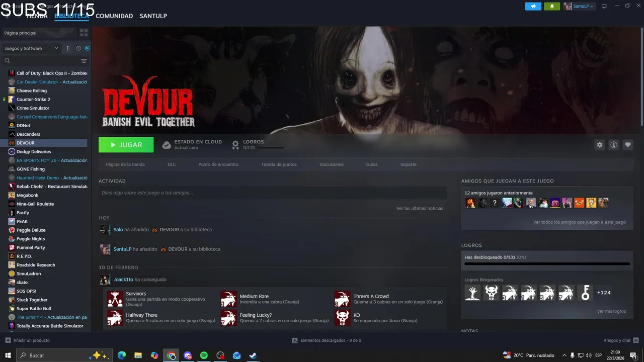Open the Logros achievements cog icon

pos(235,145)
